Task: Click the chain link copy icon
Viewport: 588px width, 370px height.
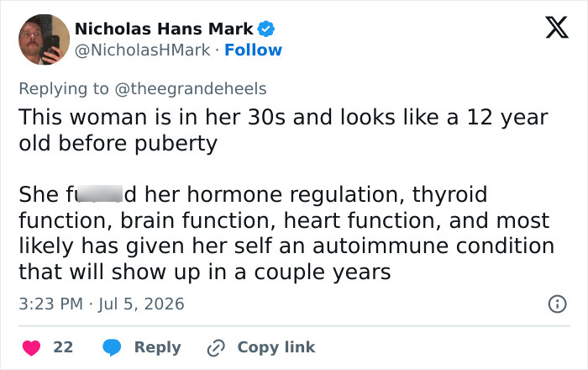Action: point(216,348)
